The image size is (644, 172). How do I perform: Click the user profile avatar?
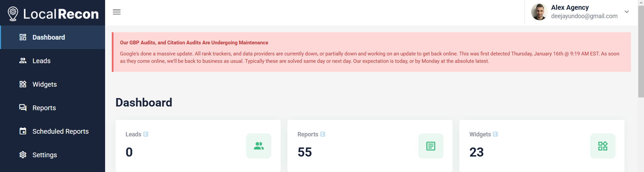(x=539, y=12)
